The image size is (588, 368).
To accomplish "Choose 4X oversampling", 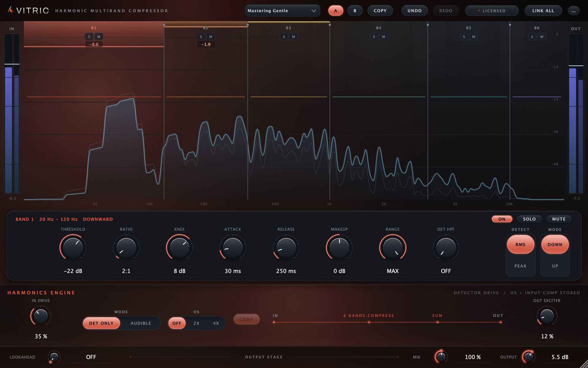I will pos(216,323).
